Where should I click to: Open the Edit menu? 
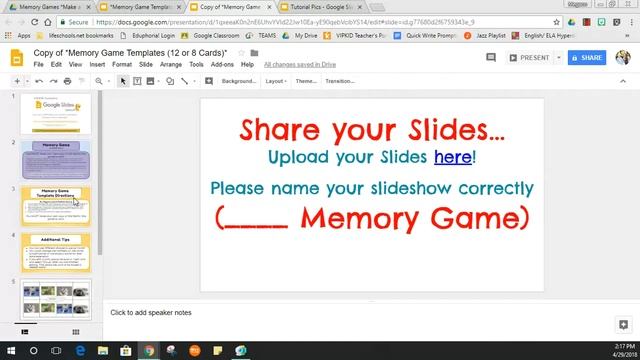56,64
